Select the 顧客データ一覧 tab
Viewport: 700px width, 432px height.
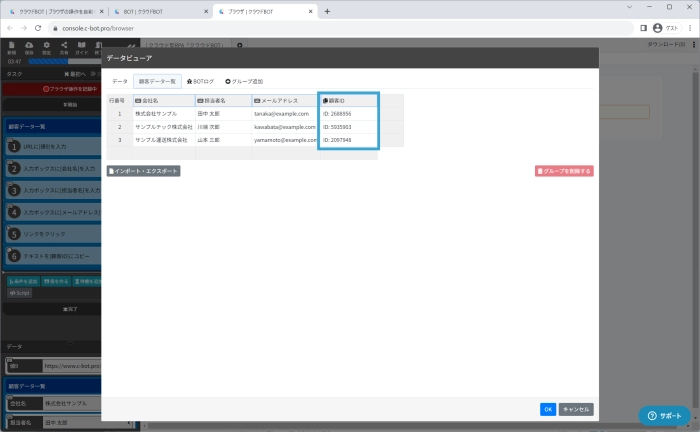[x=155, y=80]
